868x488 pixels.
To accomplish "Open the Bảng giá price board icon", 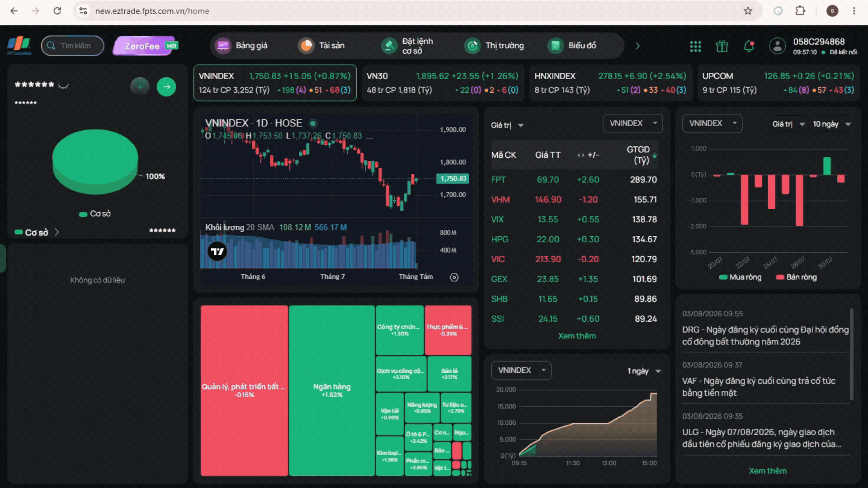I will 223,46.
